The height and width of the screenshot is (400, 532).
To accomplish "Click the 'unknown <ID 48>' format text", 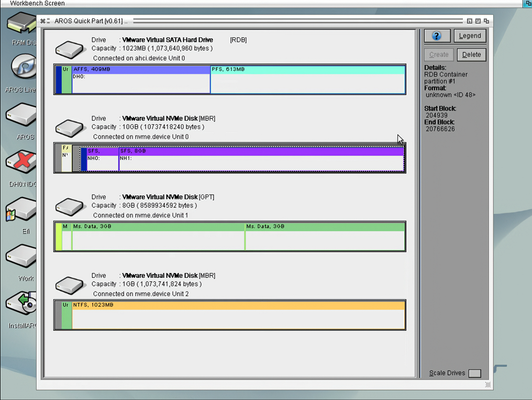I will click(450, 95).
